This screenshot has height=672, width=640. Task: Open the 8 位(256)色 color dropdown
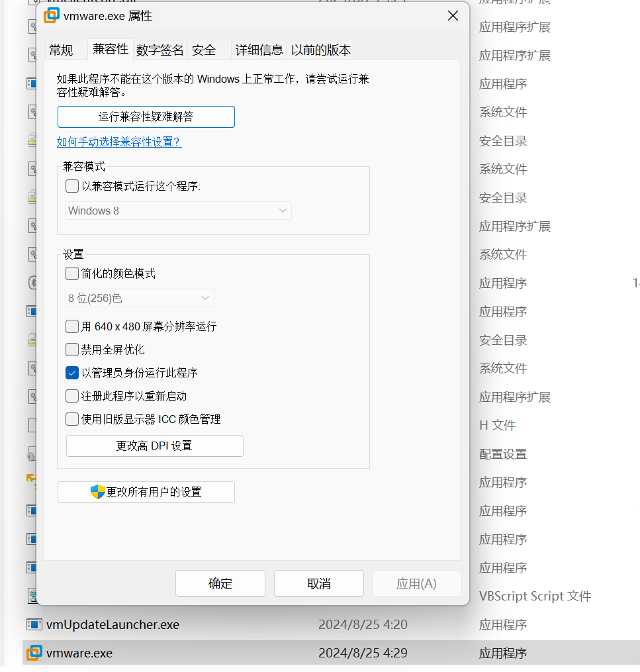(x=139, y=298)
